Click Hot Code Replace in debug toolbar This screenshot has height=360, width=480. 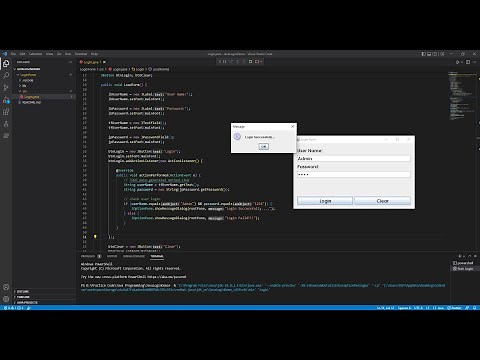250,62
